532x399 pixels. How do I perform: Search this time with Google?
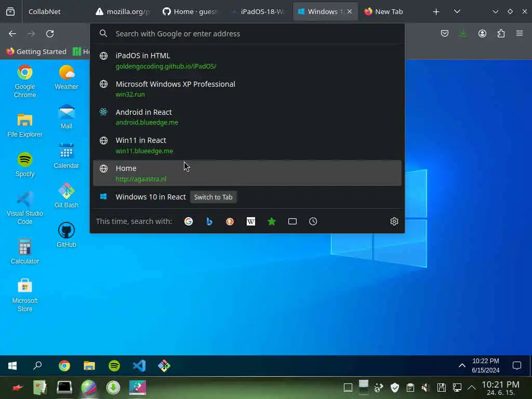tap(189, 221)
